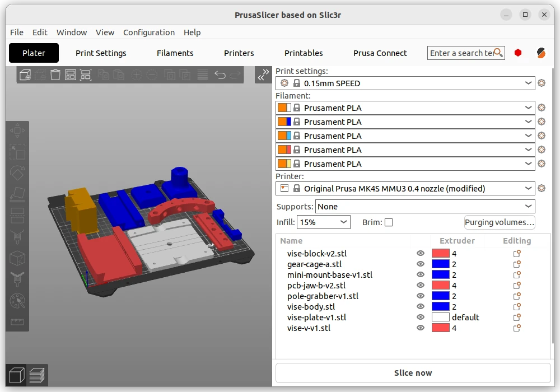Open printer settings gear beside MK4S preset
This screenshot has height=392, width=560.
pyautogui.click(x=542, y=188)
